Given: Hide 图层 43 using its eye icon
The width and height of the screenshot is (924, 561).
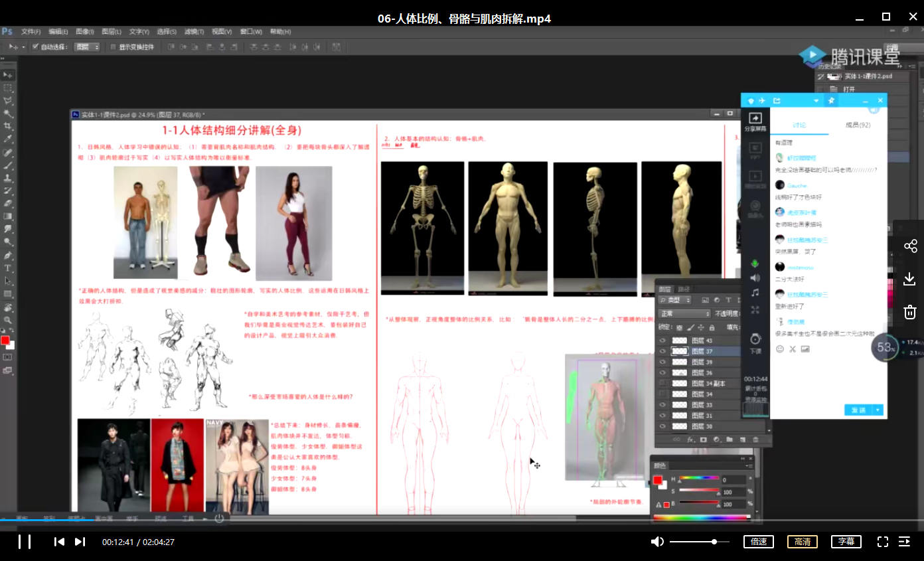Looking at the screenshot, I should [x=662, y=341].
